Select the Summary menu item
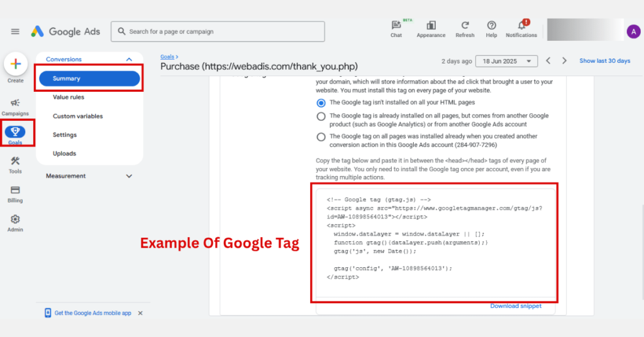This screenshot has width=644, height=337. 89,79
